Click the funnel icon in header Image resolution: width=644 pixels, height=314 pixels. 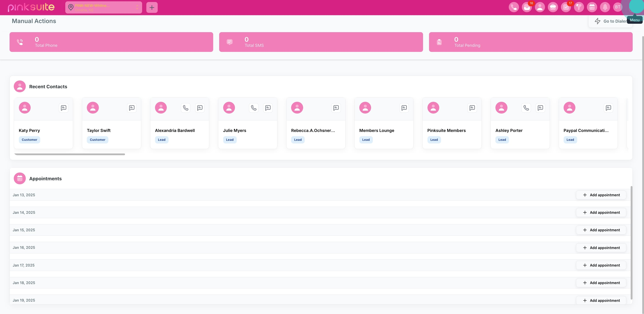pyautogui.click(x=579, y=7)
